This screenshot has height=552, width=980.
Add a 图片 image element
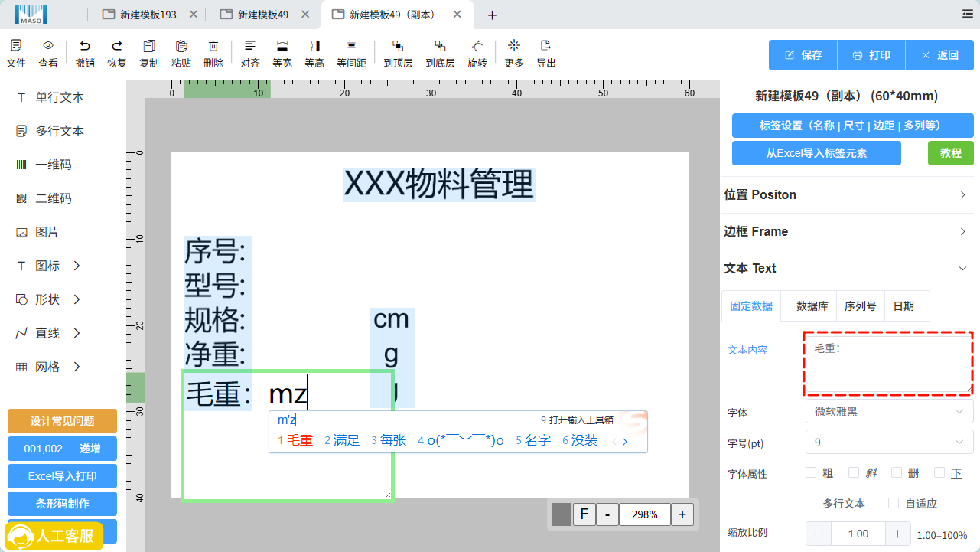click(x=38, y=232)
